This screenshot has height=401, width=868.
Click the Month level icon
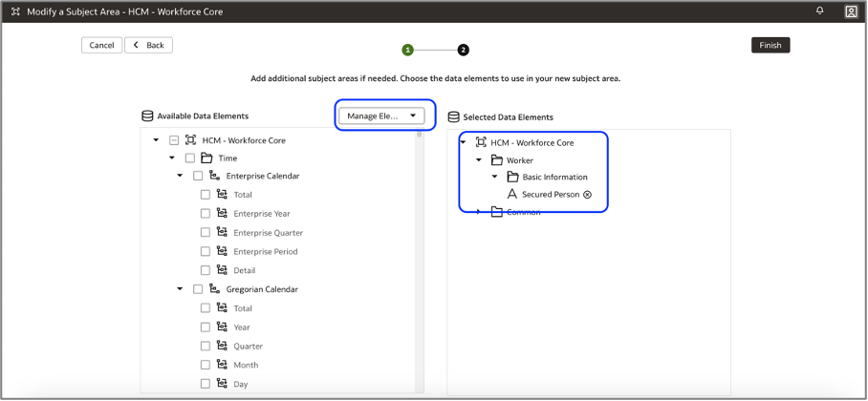(x=222, y=365)
